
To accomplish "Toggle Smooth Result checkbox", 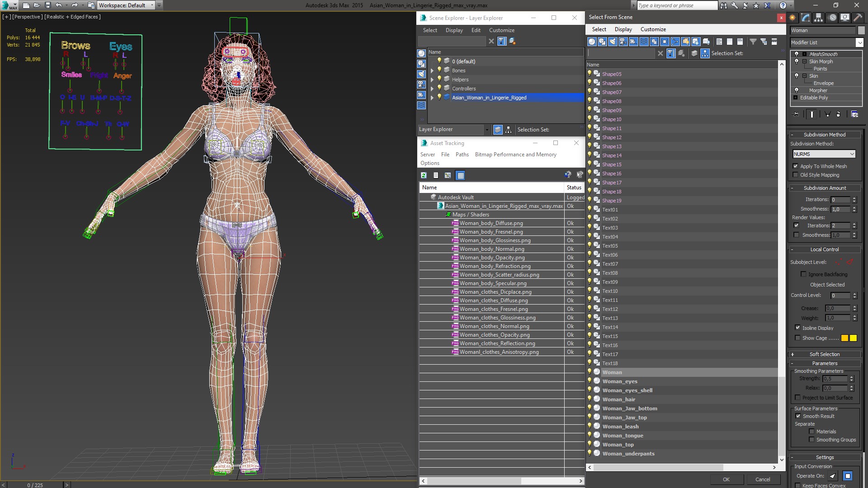I will [798, 416].
